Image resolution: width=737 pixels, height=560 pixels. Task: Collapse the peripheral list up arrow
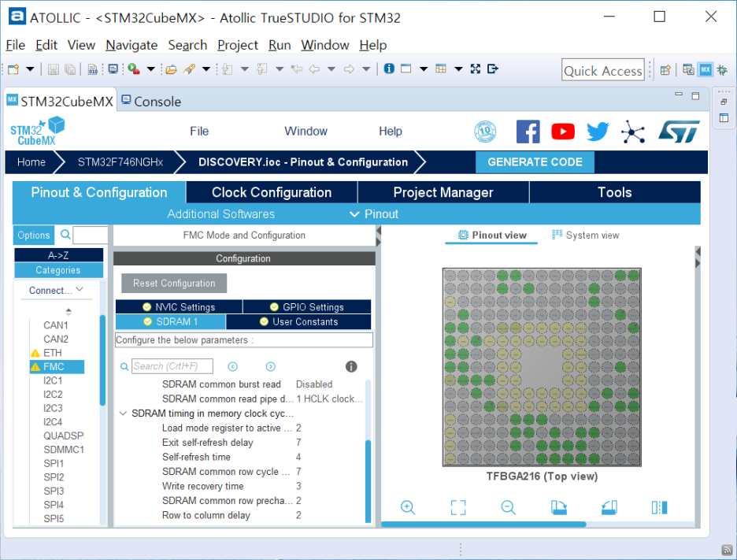[69, 311]
